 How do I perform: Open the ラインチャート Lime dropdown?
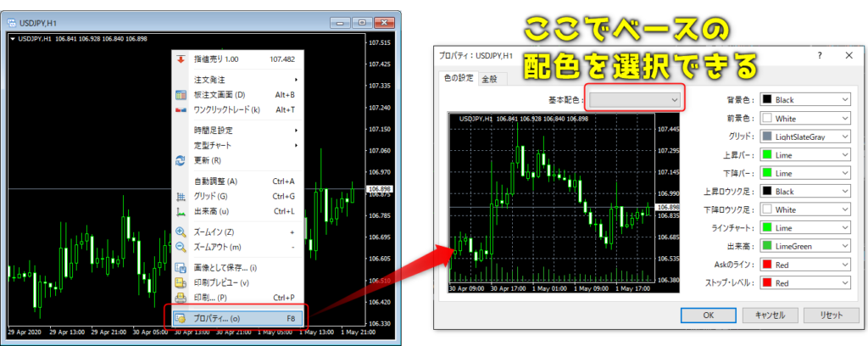tap(805, 227)
